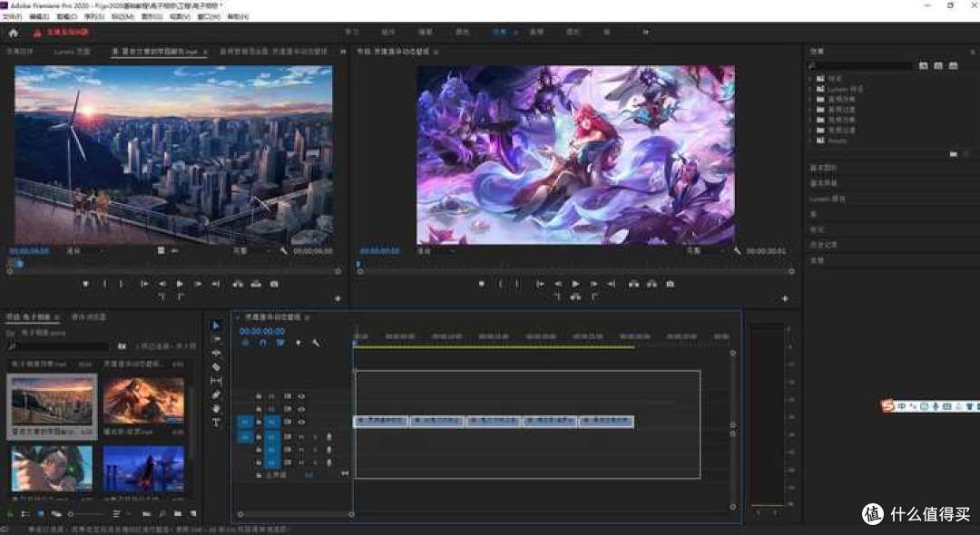The height and width of the screenshot is (535, 980).
Task: Expand the first folder in the Effects panel
Action: pos(809,79)
